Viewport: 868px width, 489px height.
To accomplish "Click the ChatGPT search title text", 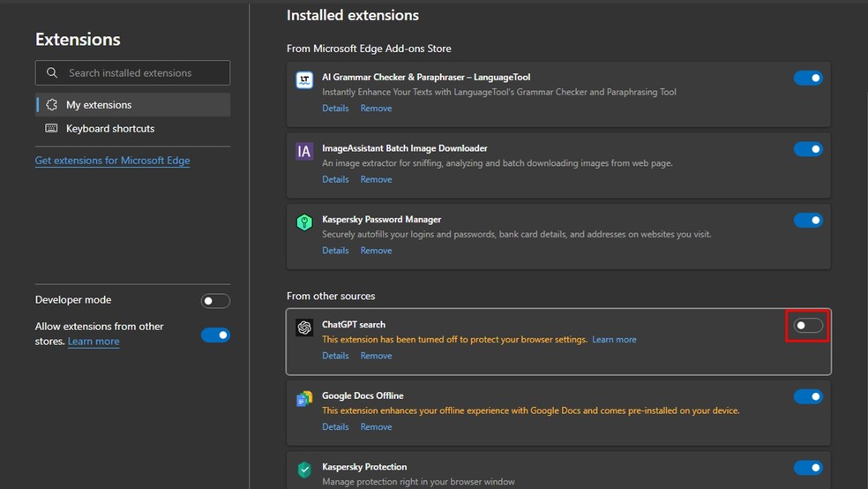I will [x=354, y=325].
